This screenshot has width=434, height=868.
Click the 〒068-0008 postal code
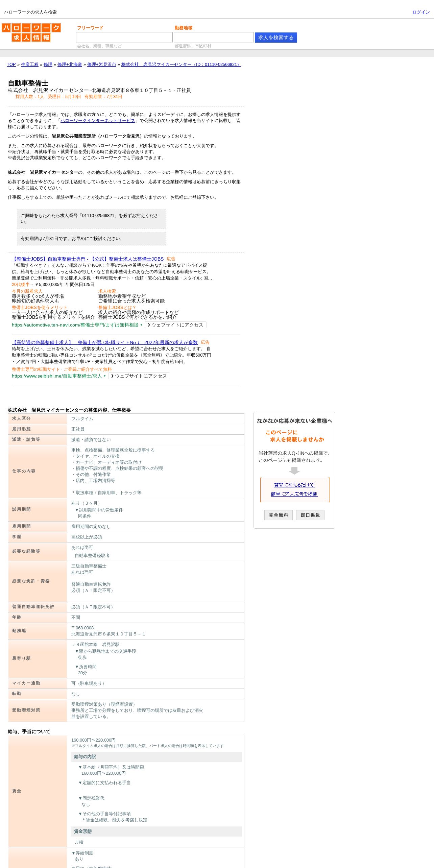[x=82, y=628]
